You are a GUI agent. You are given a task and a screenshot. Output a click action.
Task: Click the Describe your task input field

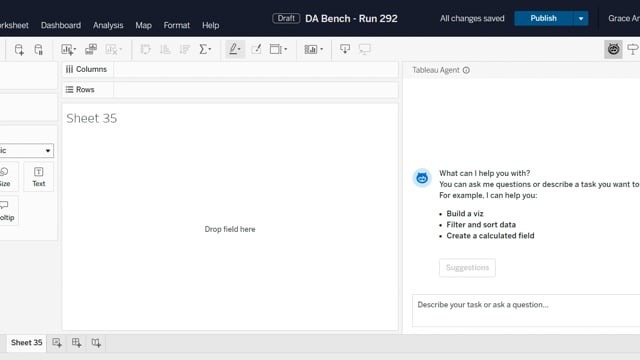[x=526, y=311]
